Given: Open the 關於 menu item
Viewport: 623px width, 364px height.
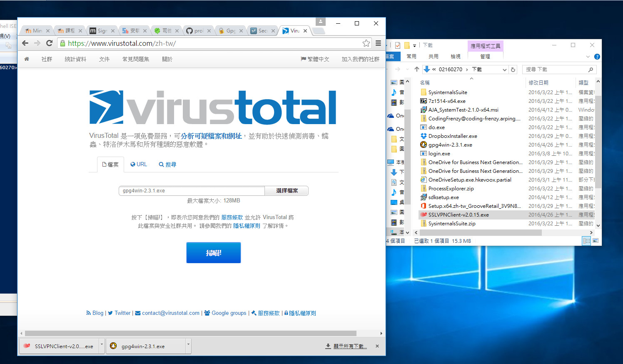Looking at the screenshot, I should (x=167, y=59).
